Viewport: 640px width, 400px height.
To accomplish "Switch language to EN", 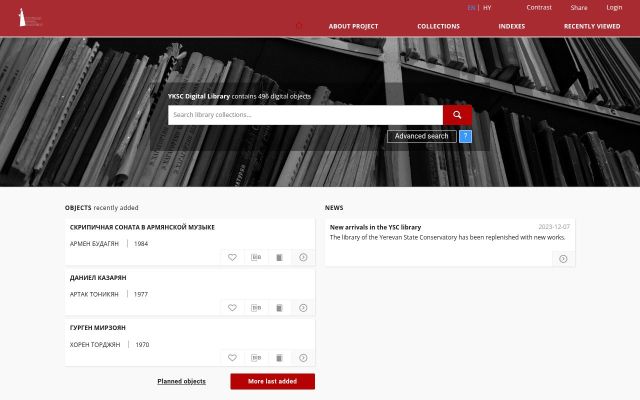I will pos(471,8).
